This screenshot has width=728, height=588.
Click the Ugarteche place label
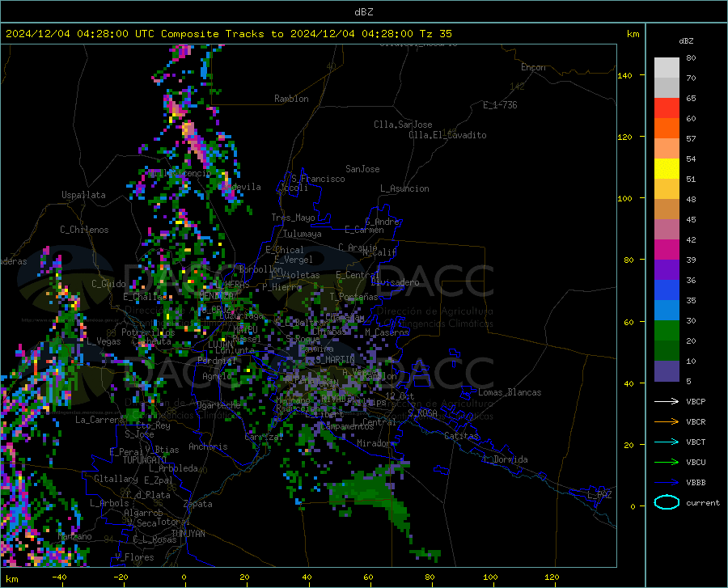pos(218,404)
